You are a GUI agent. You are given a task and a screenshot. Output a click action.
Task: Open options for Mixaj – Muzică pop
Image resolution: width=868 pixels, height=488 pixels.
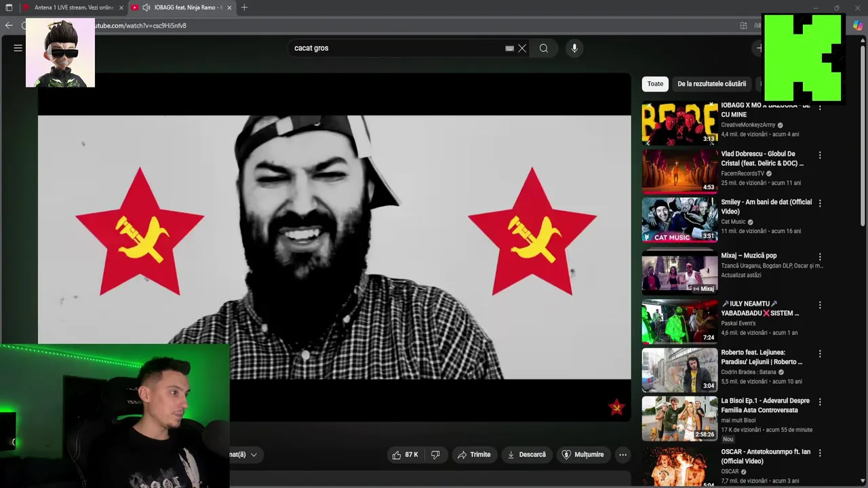820,257
